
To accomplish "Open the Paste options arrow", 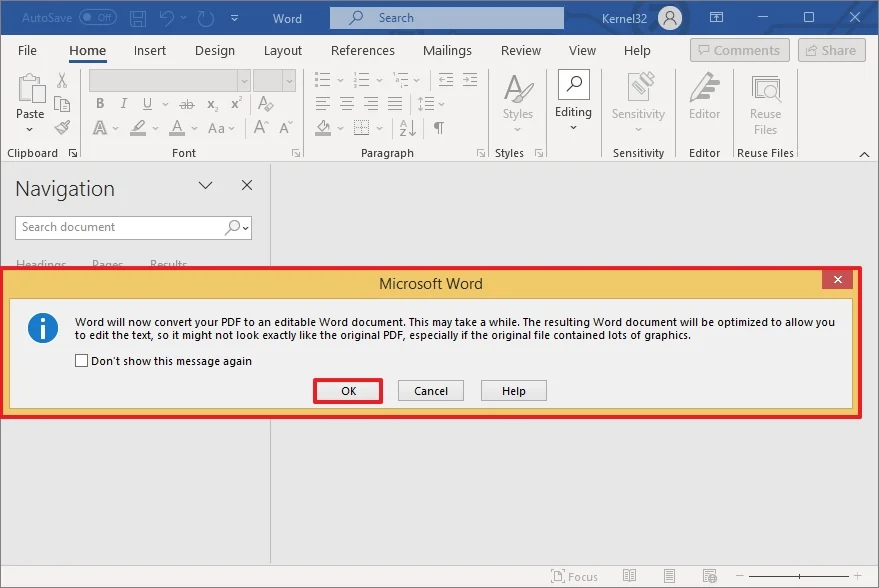I will (30, 129).
